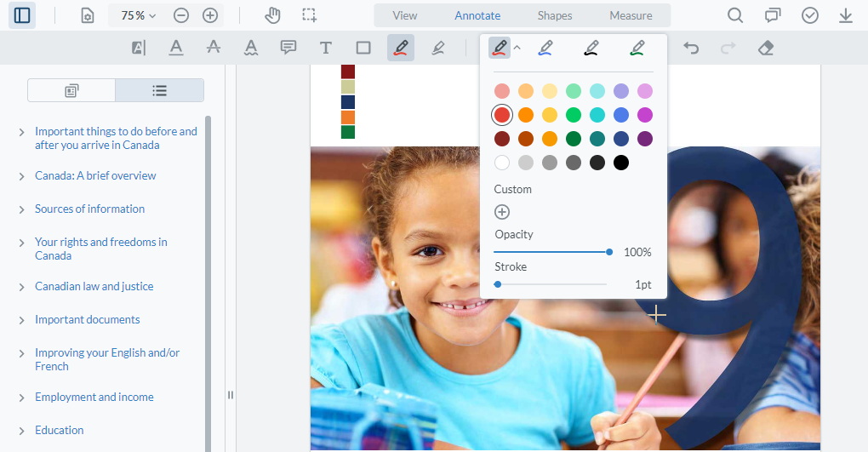868x452 pixels.
Task: Select the sticky note comment tool
Action: tap(288, 49)
